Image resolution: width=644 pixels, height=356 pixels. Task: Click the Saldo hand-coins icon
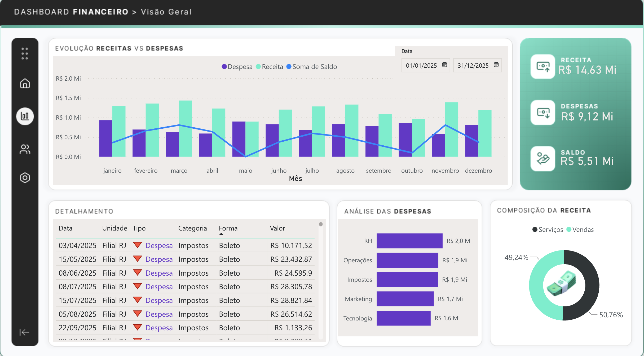click(x=543, y=159)
